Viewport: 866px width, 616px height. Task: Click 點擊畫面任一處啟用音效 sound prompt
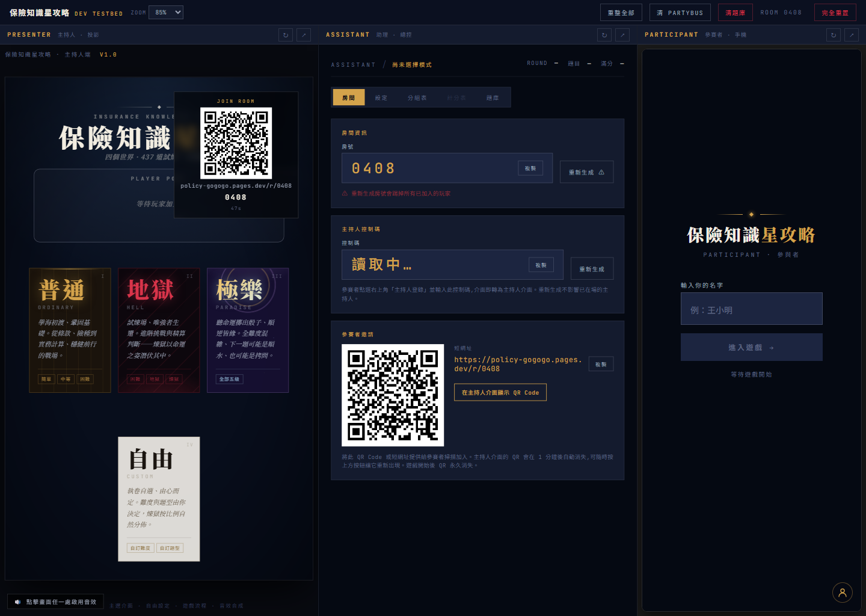[55, 602]
